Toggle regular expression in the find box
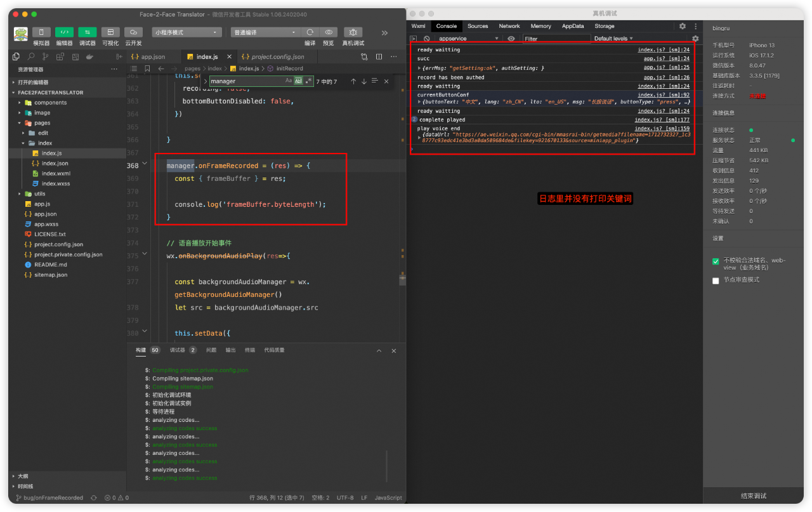812x512 pixels. click(x=308, y=81)
